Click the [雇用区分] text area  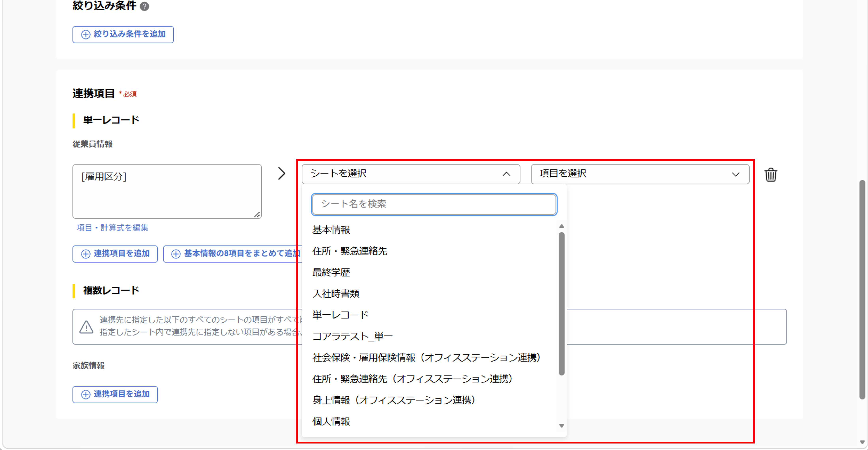pyautogui.click(x=167, y=191)
